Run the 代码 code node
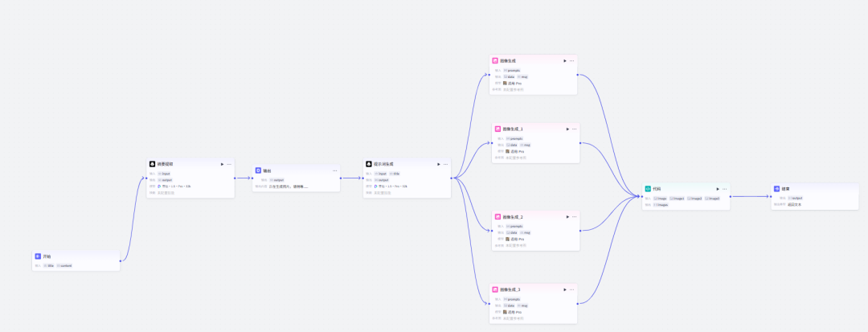 point(716,189)
